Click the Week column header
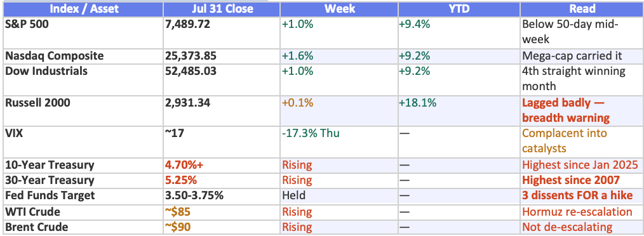 pyautogui.click(x=339, y=9)
